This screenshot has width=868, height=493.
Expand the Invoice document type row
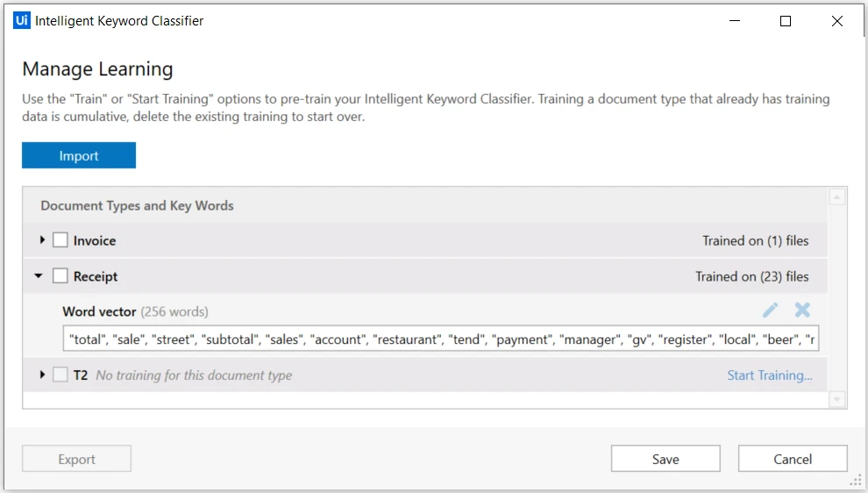coord(42,240)
